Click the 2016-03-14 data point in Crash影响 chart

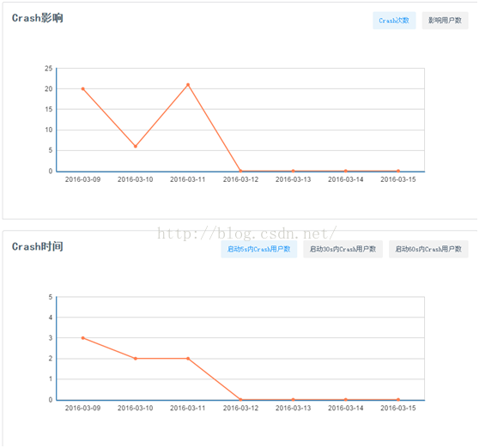pos(345,171)
